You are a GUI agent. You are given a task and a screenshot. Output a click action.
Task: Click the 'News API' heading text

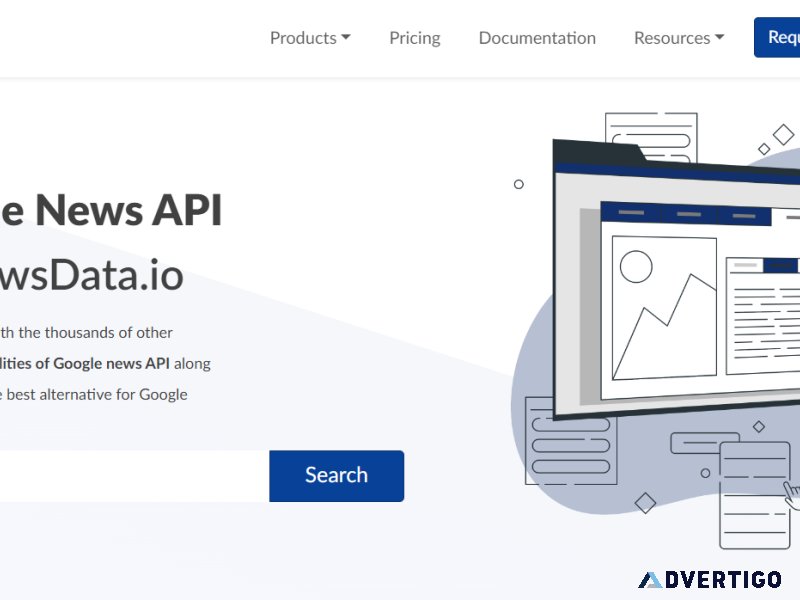pyautogui.click(x=129, y=210)
